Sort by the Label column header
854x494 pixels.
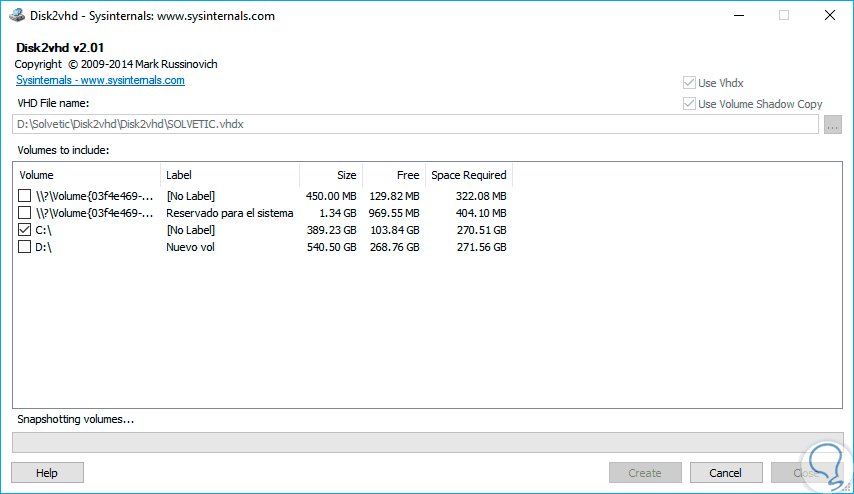tap(230, 175)
